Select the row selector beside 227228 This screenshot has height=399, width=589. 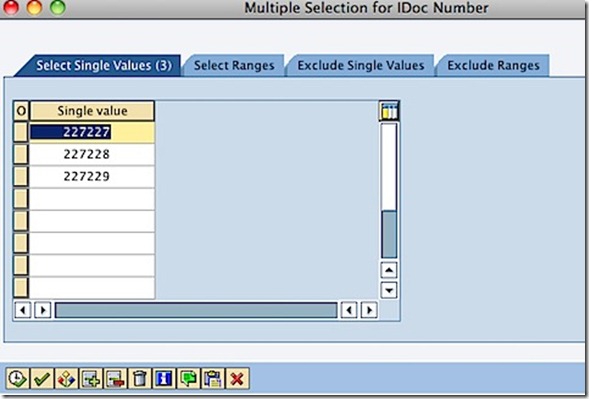pos(21,154)
